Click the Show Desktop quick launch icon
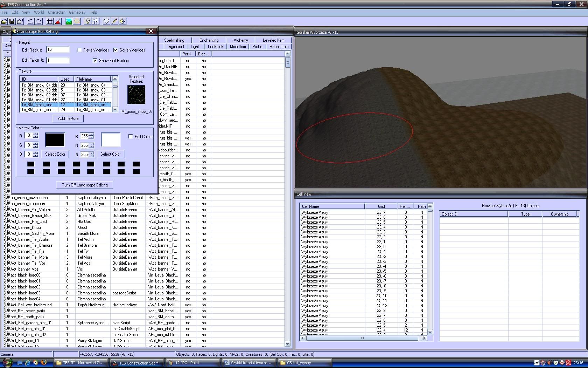Viewport: 588px width, 368px height. (20, 363)
